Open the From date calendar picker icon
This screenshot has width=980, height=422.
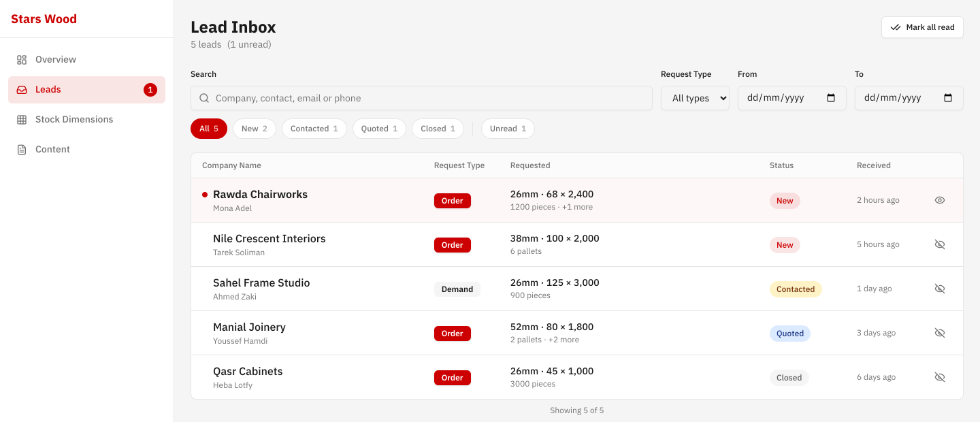[x=831, y=98]
